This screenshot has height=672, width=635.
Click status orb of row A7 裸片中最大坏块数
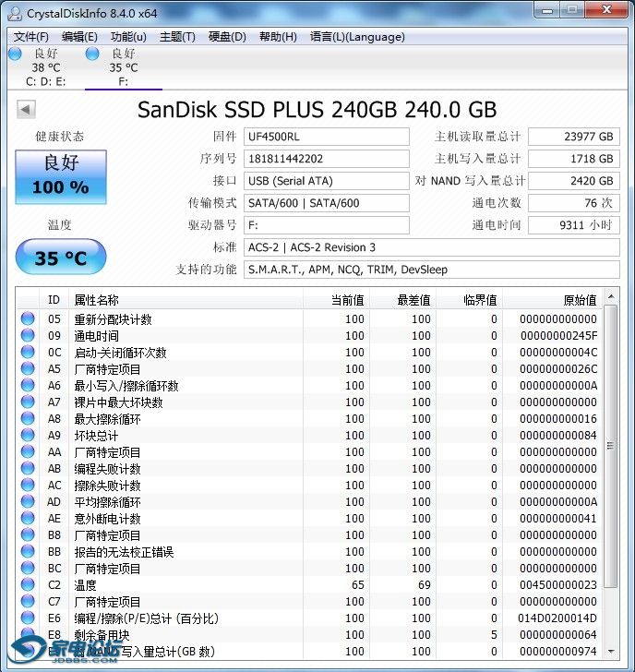click(x=28, y=402)
